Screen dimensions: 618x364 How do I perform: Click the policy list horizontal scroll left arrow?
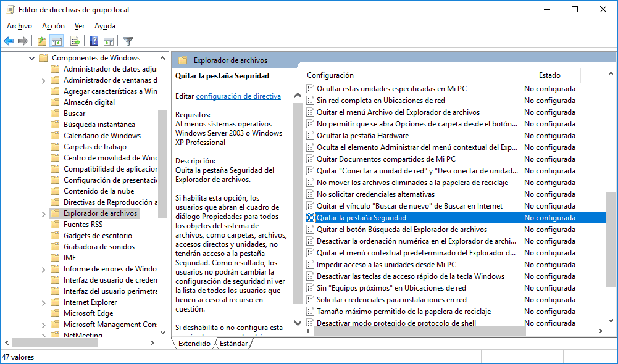pyautogui.click(x=309, y=331)
